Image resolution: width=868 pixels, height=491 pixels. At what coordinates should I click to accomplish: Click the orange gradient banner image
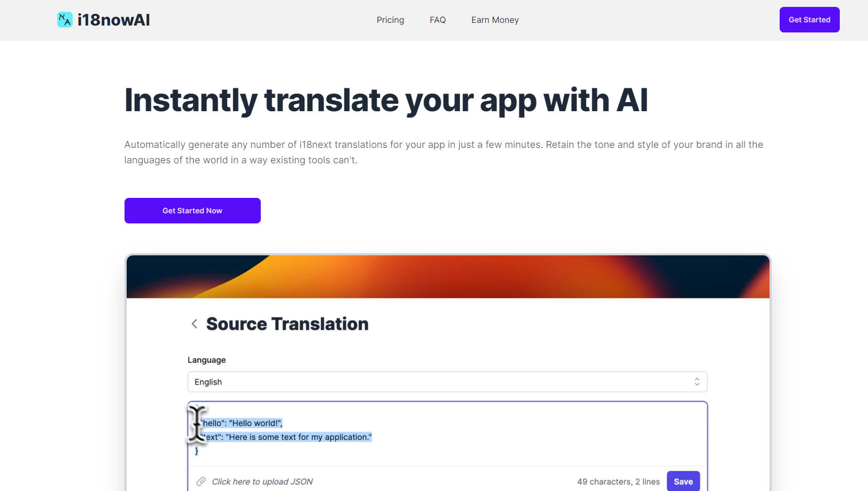(448, 277)
